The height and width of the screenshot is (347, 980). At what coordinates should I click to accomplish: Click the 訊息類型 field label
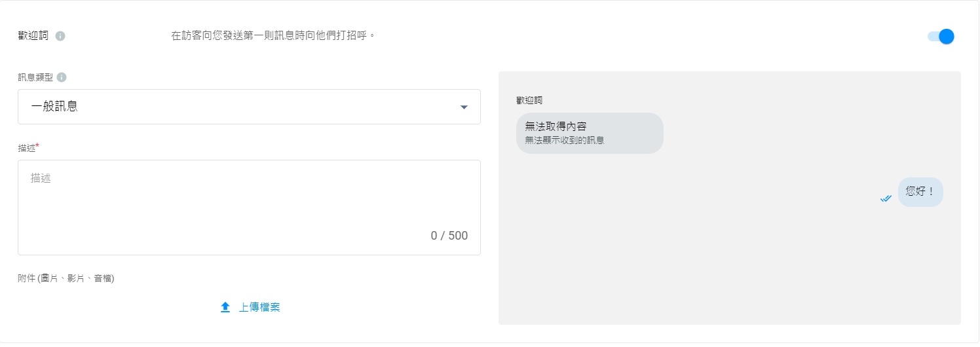point(35,77)
